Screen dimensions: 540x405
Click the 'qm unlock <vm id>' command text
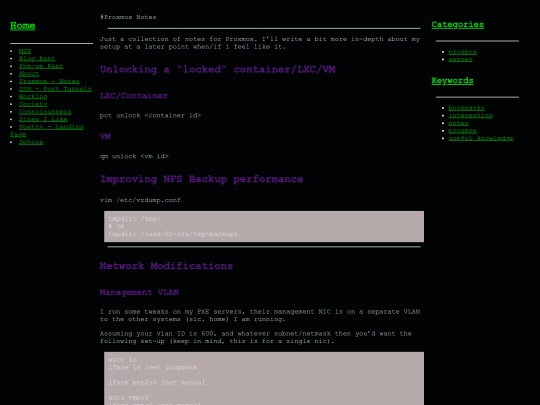134,156
